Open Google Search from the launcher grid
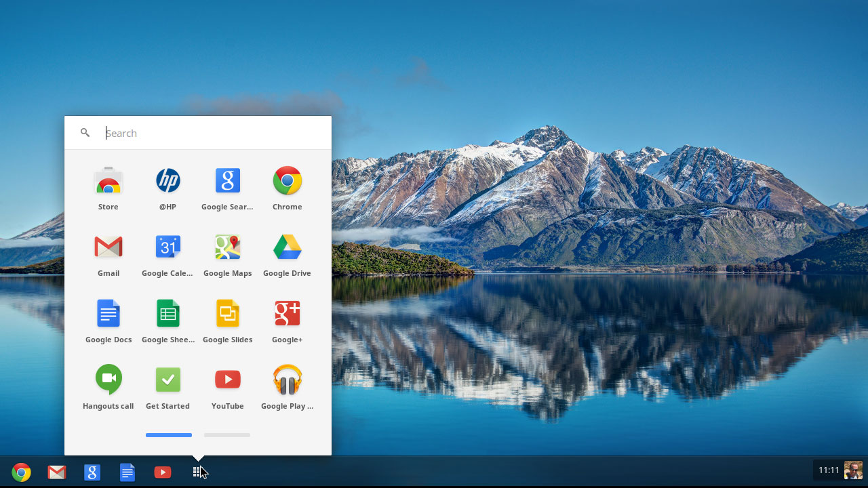This screenshot has height=488, width=868. click(x=228, y=181)
